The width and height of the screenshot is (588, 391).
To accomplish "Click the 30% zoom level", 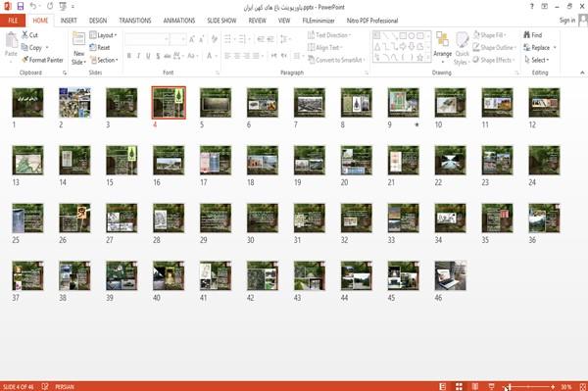I will tap(566, 387).
